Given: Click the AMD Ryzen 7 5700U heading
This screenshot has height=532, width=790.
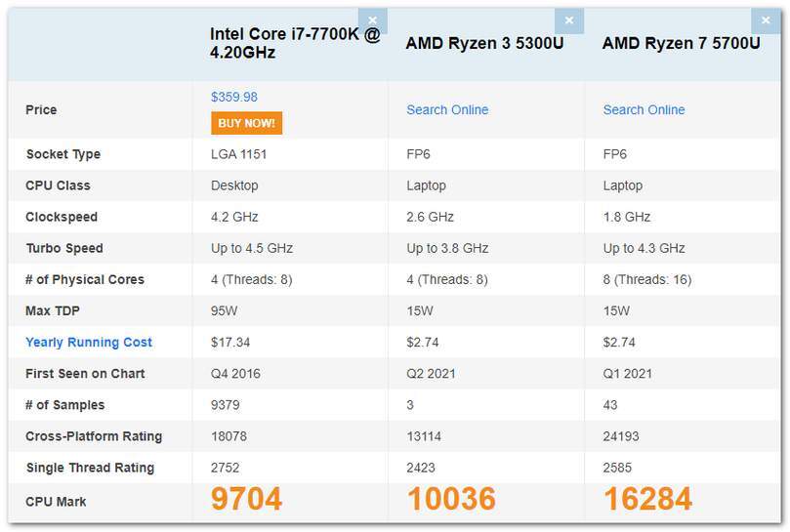Looking at the screenshot, I should coord(681,43).
